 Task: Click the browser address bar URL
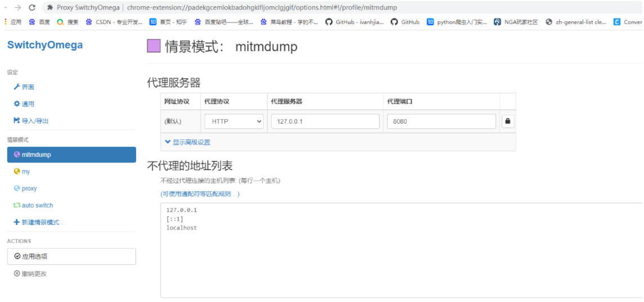click(262, 7)
